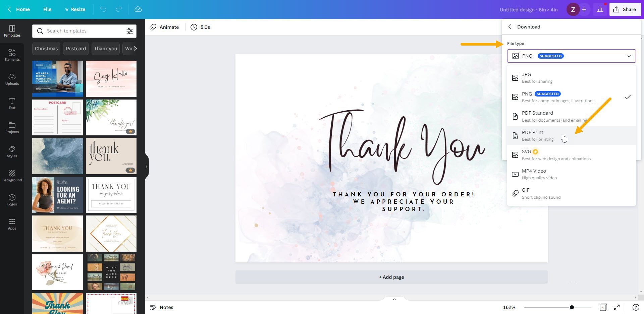
Task: Open the Background panel
Action: (12, 175)
